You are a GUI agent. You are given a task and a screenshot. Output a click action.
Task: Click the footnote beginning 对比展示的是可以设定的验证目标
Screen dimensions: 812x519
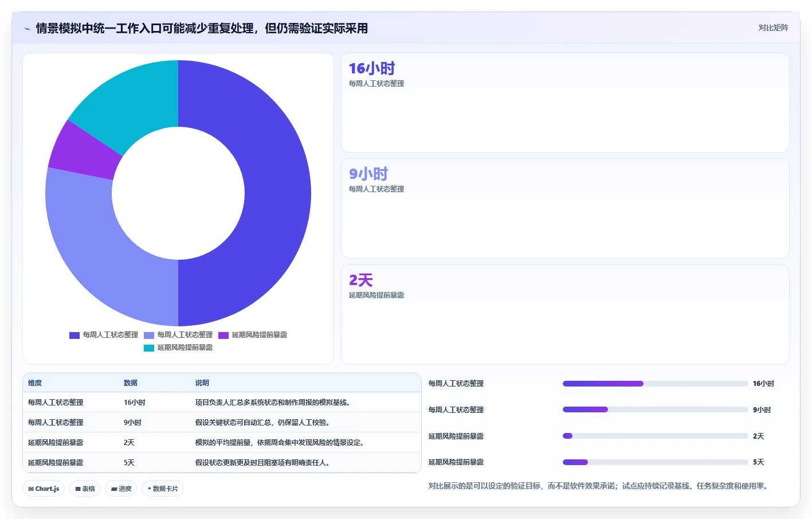click(599, 486)
